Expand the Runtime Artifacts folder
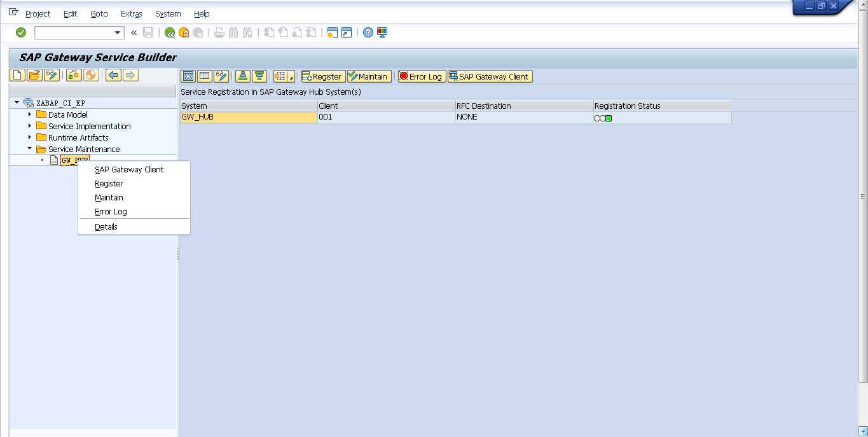868x437 pixels. (30, 137)
